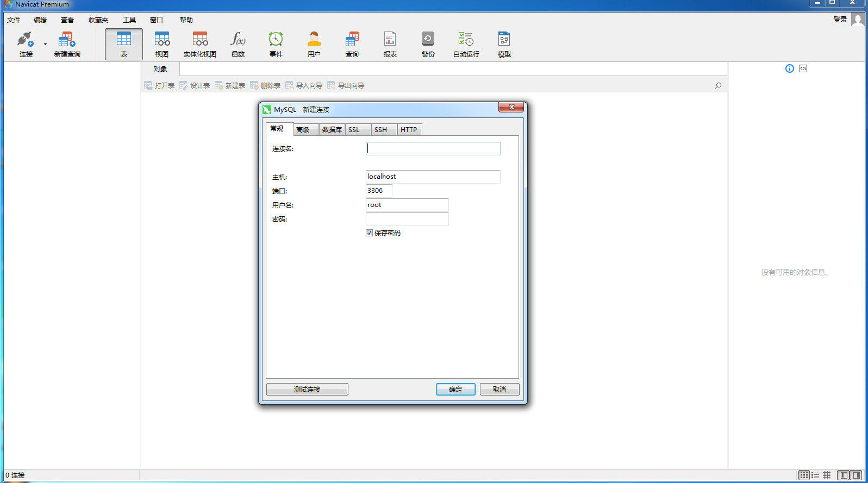
Task: Click the 用户名 username field showing root
Action: click(x=407, y=205)
